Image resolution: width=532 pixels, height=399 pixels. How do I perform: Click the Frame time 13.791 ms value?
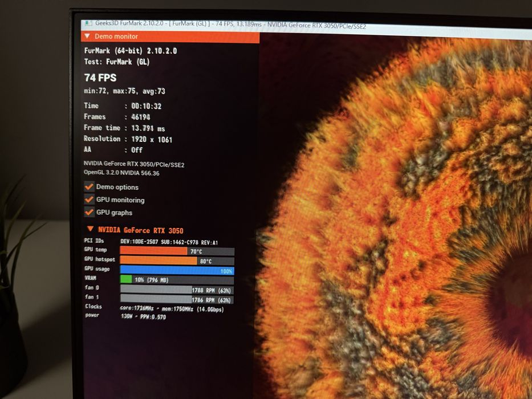point(148,129)
